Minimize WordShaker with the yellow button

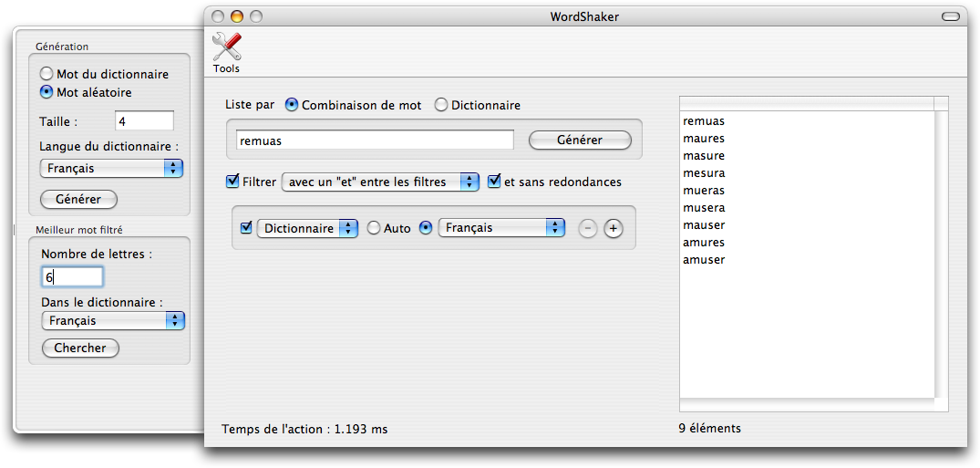click(237, 17)
